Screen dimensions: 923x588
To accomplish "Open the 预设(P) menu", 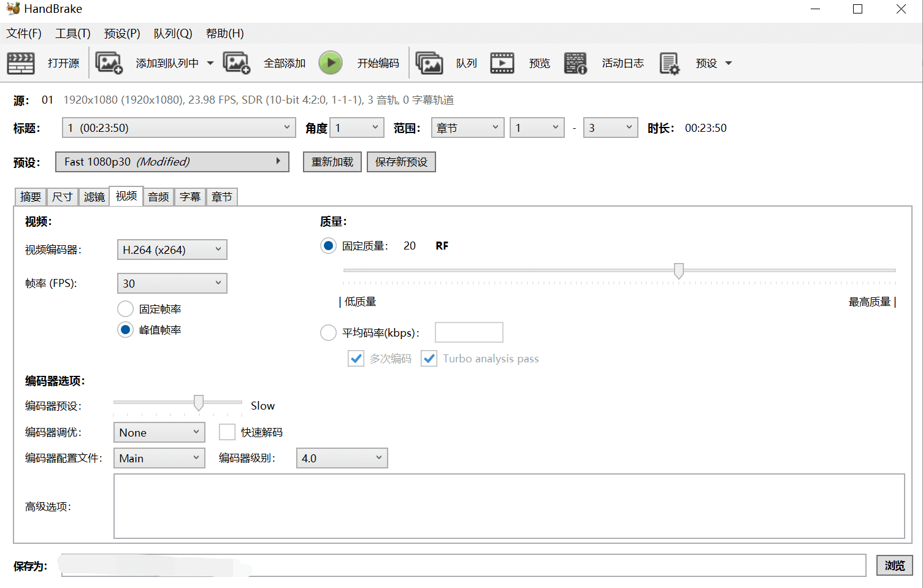I will tap(122, 33).
